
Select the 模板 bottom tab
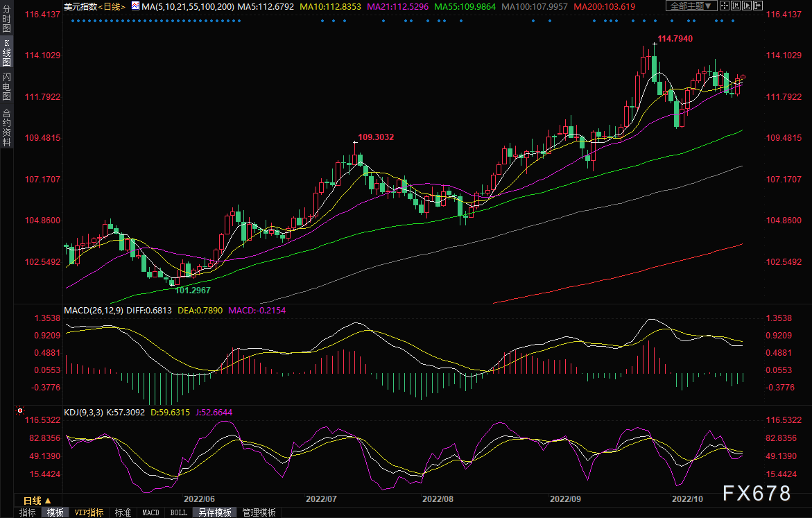55,512
